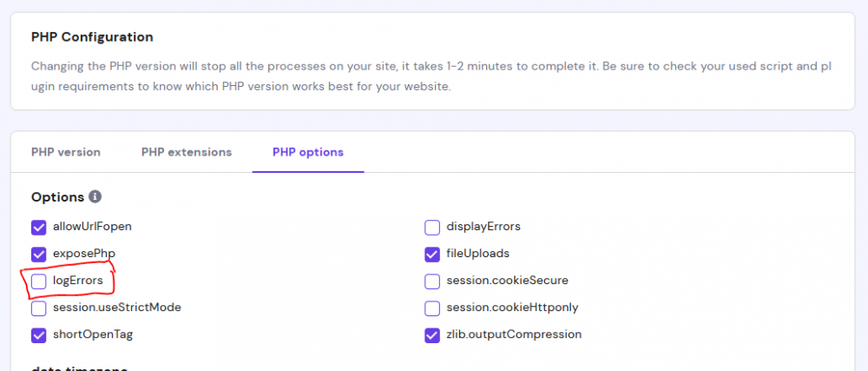Viewport: 868px width, 371px height.
Task: Uncheck the shortOpenTag checkbox
Action: pyautogui.click(x=39, y=335)
